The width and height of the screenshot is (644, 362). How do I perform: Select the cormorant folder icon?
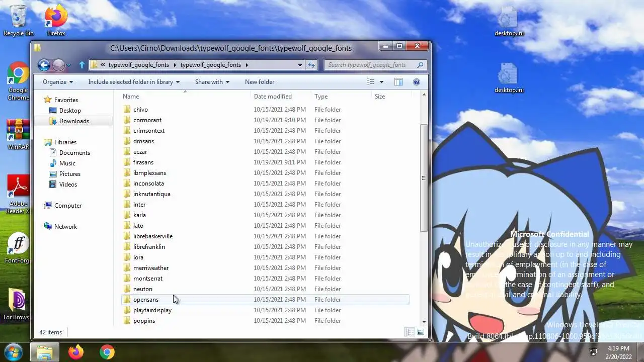click(x=127, y=120)
